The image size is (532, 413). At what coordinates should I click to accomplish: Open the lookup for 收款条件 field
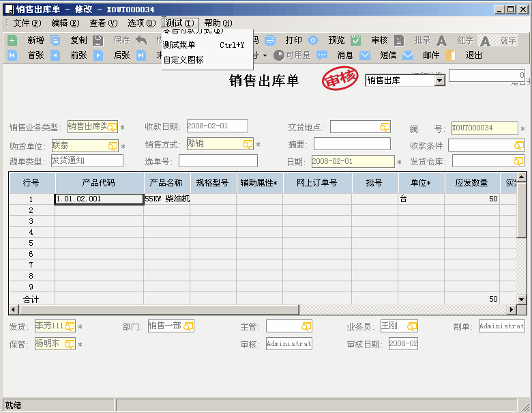click(519, 145)
